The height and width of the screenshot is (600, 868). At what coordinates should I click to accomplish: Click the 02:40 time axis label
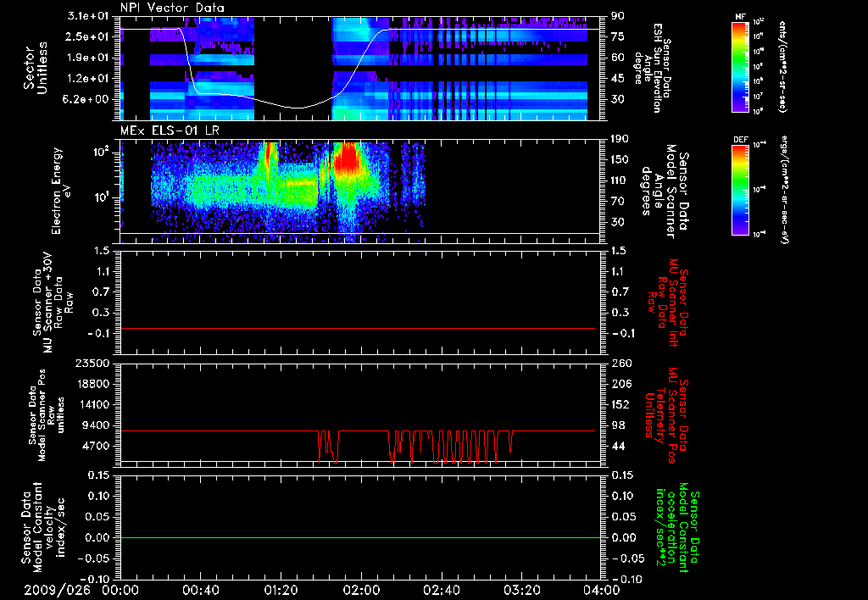[441, 590]
